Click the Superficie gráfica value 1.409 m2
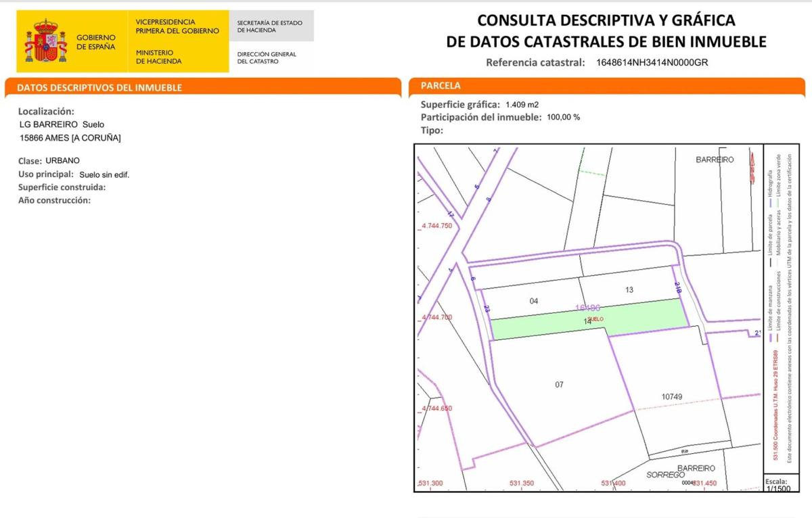 520,105
